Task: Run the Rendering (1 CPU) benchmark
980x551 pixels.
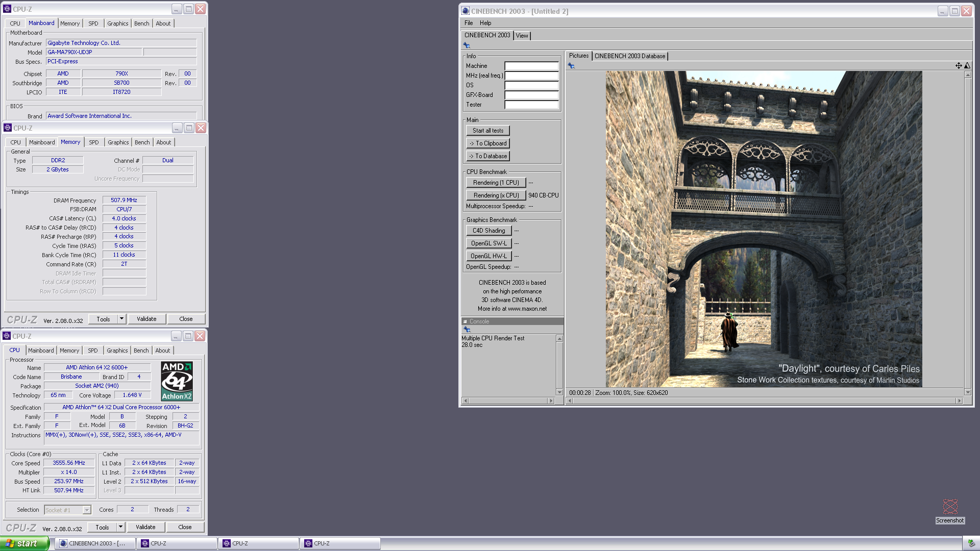Action: (x=496, y=183)
